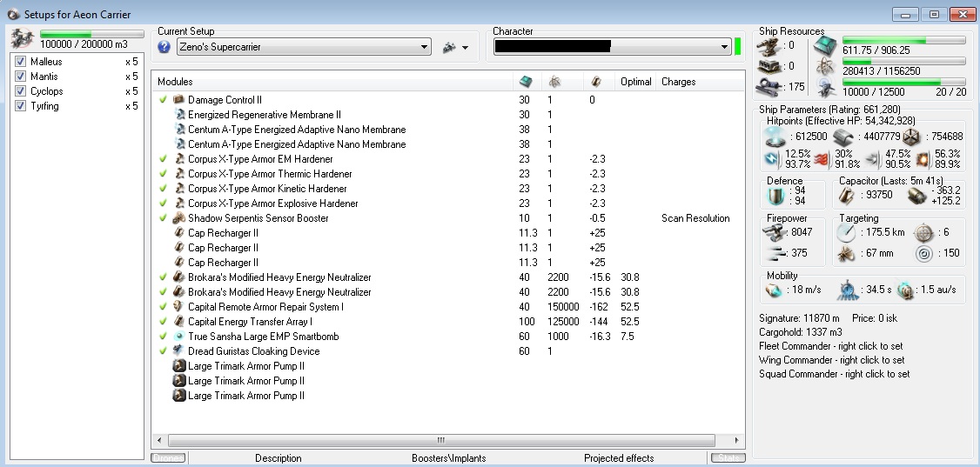
Task: Click the blue help question mark icon
Action: click(164, 47)
